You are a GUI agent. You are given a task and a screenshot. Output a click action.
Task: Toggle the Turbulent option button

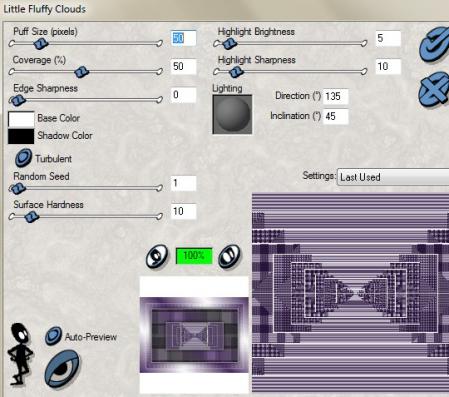[23, 158]
